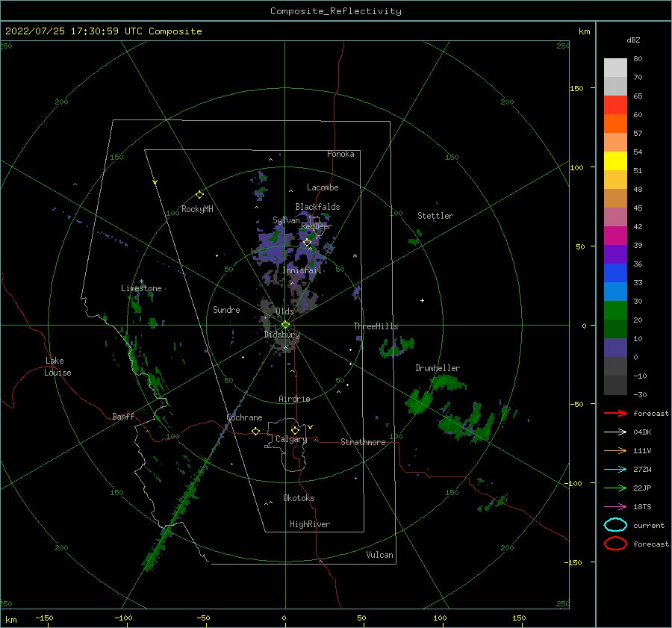
Task: Click the yellow diamond marker near RockyMH
Action: click(199, 195)
